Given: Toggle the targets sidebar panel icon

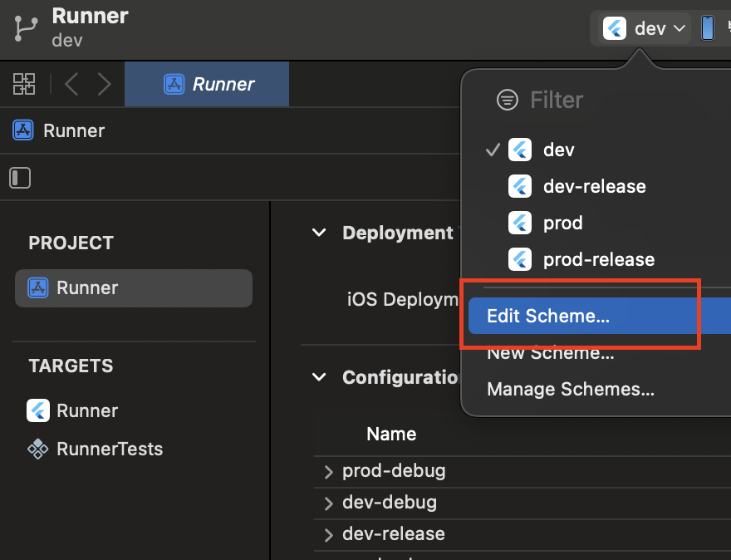Looking at the screenshot, I should pyautogui.click(x=20, y=178).
